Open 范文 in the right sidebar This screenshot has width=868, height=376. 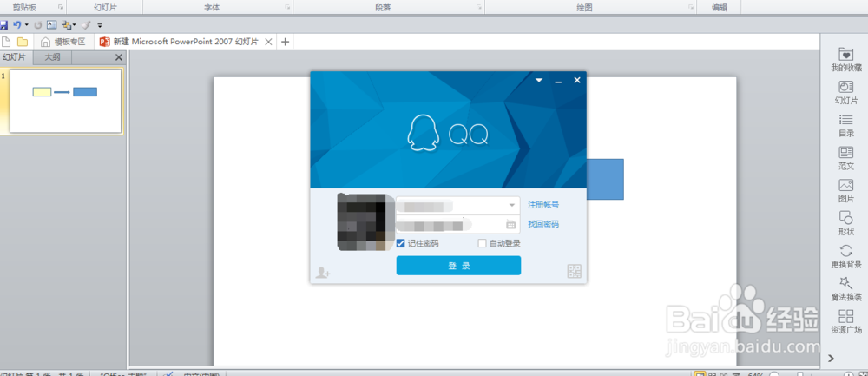tap(845, 158)
